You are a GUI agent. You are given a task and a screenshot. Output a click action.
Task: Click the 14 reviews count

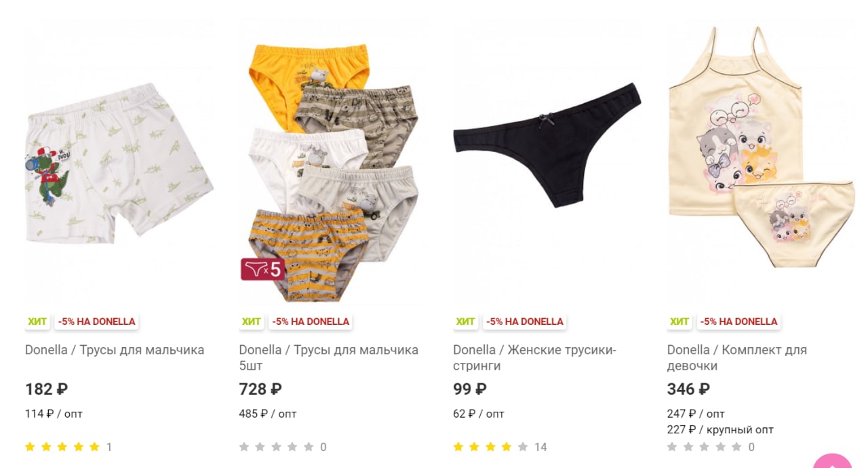[x=540, y=447]
